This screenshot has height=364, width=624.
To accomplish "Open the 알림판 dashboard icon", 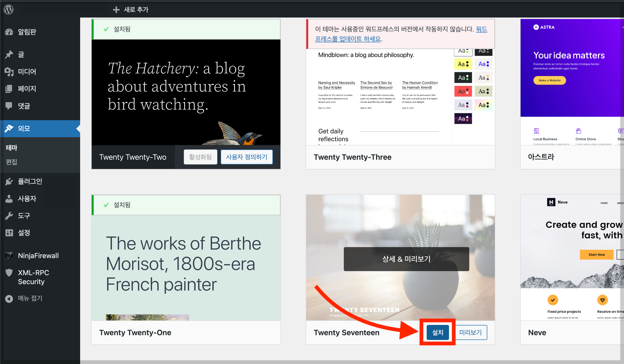I will coord(9,32).
